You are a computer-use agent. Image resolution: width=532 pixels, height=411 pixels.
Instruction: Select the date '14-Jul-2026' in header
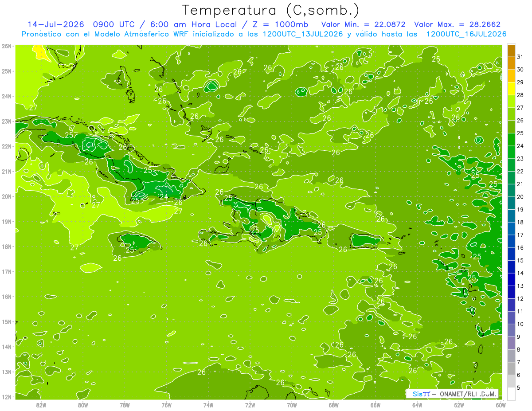click(56, 24)
